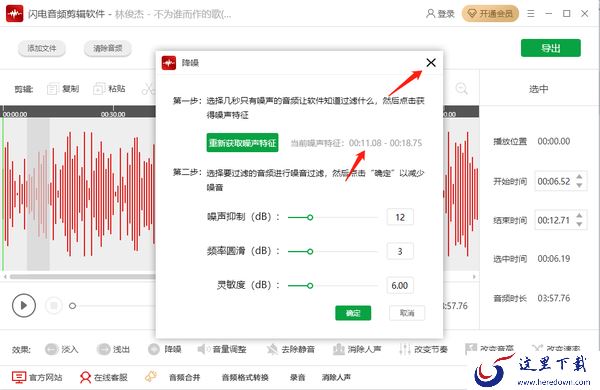Click the playback progress slider handle
Screen dimensions: 600x390
(x=72, y=306)
